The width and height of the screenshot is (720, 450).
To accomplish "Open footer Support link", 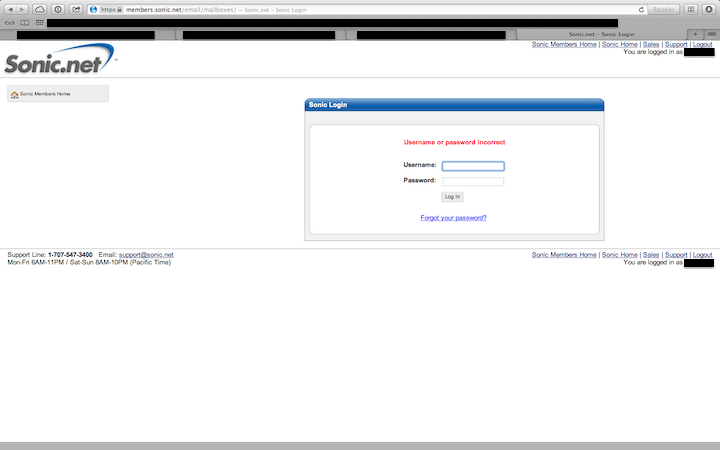I will (676, 255).
